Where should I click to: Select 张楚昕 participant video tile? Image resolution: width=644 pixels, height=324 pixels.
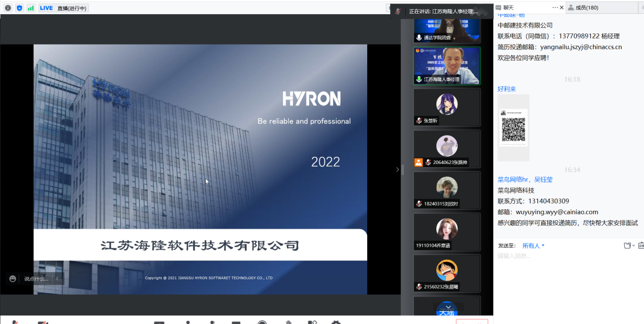(447, 107)
